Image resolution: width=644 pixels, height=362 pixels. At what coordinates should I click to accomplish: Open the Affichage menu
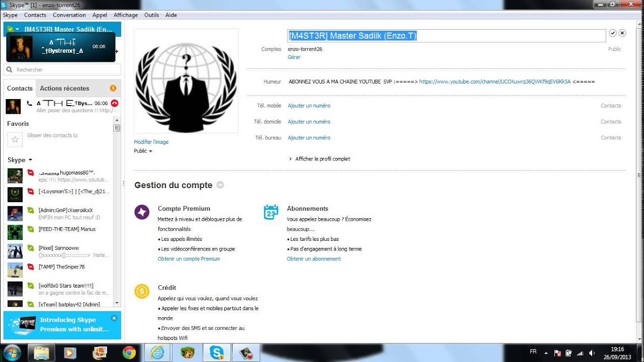pos(126,15)
